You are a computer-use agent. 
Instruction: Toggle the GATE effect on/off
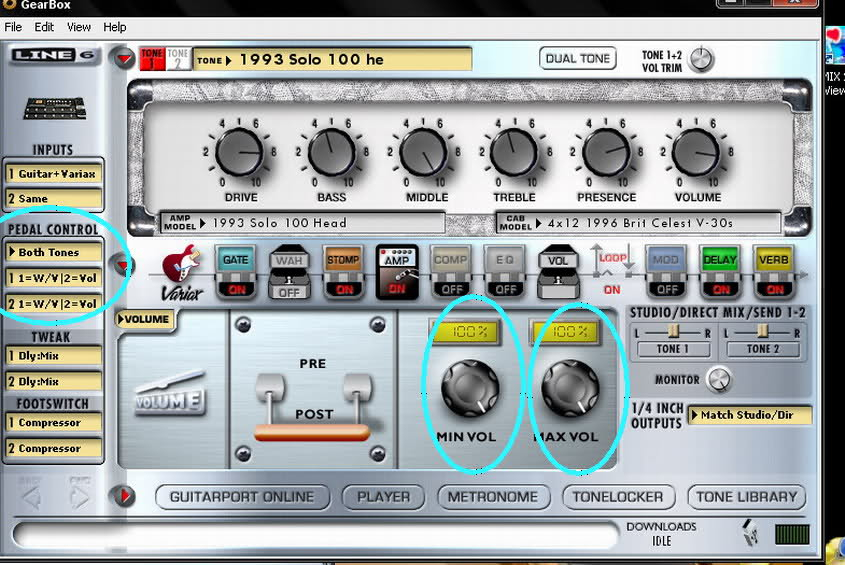pyautogui.click(x=236, y=289)
